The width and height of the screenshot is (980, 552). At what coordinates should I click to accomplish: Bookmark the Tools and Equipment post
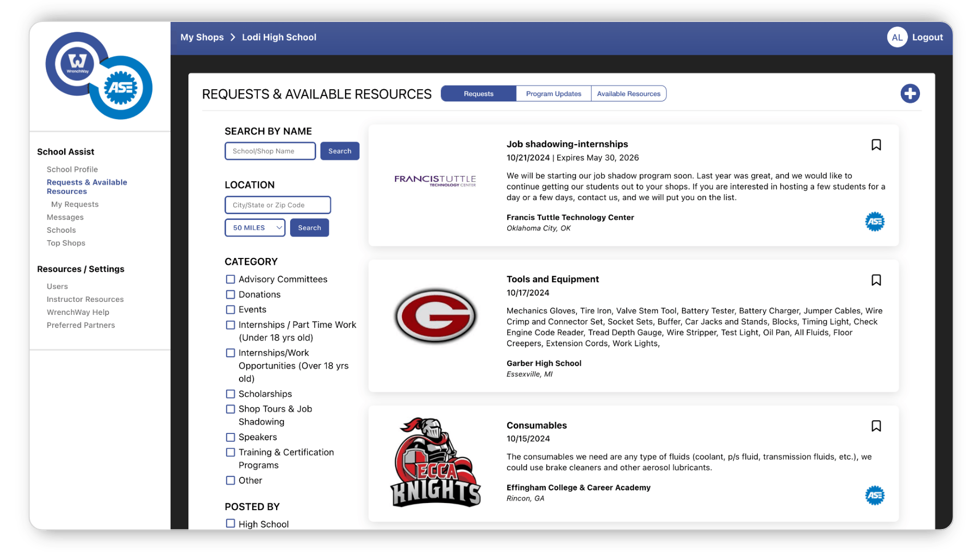[876, 280]
